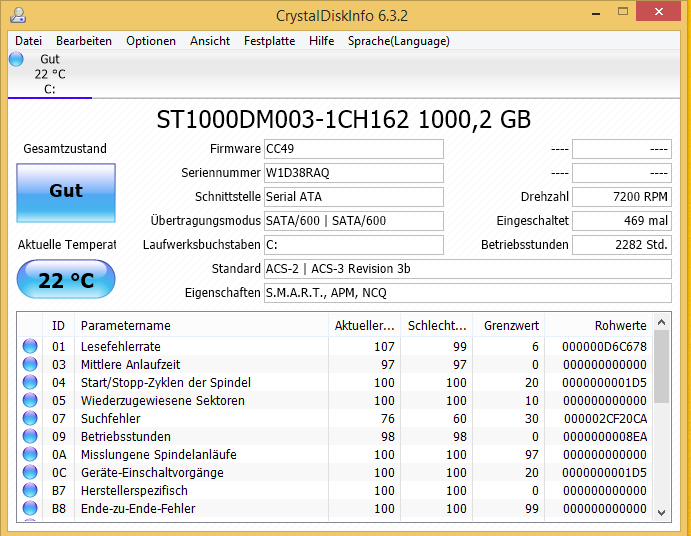The image size is (691, 536).
Task: Click status orb of Mittlere Anlaufzeit row
Action: point(30,365)
